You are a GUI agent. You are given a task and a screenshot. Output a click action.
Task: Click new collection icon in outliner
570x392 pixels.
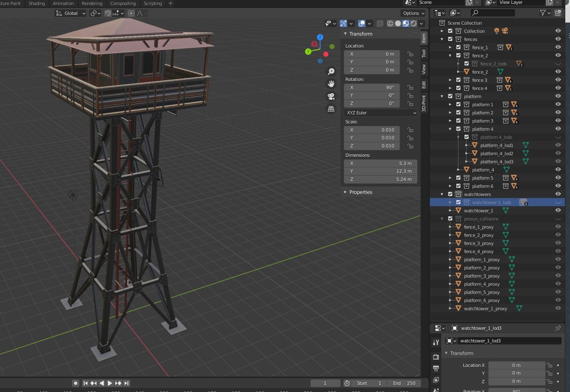coord(558,13)
